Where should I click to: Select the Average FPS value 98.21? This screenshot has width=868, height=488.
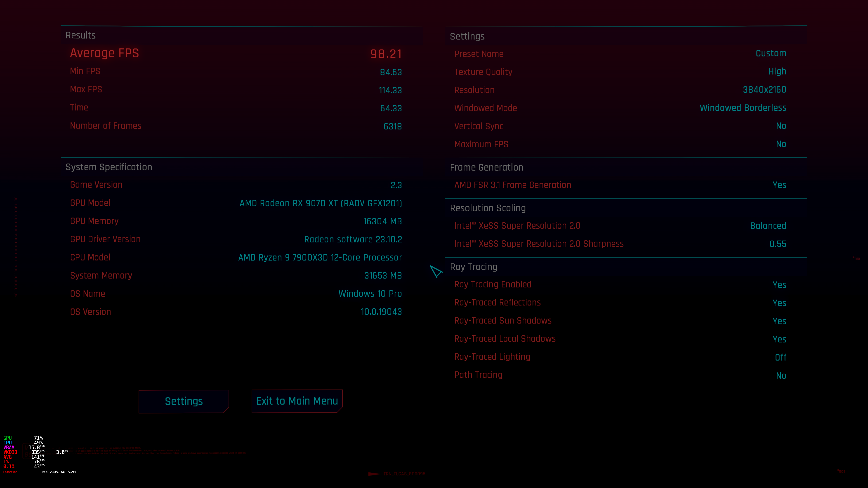pos(386,54)
